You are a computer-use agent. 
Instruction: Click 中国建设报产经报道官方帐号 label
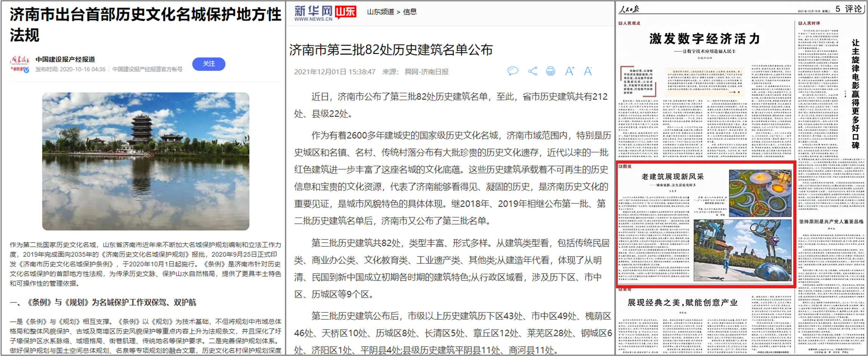147,69
